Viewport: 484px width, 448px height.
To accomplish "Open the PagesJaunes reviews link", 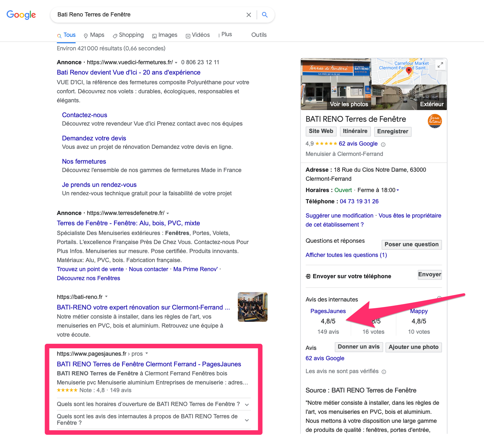I will (x=328, y=311).
